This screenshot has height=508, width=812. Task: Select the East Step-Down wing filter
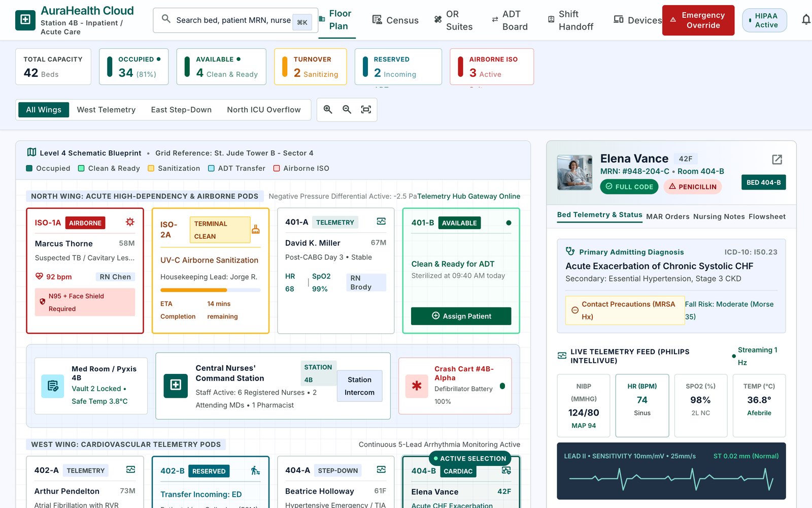181,110
